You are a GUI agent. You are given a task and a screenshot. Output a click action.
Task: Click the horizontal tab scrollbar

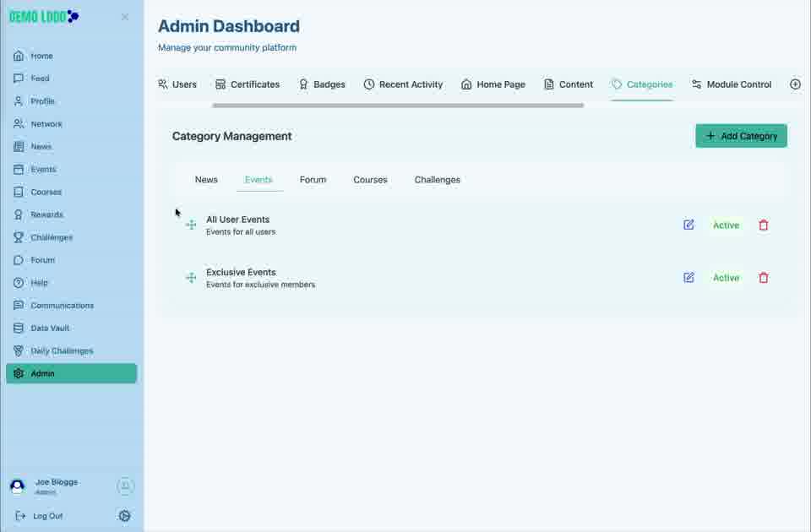[x=398, y=106]
